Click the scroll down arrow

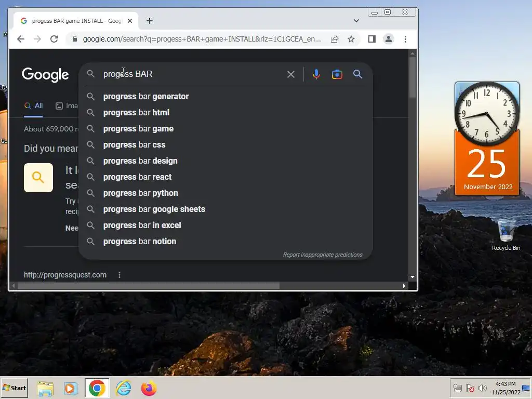(413, 277)
